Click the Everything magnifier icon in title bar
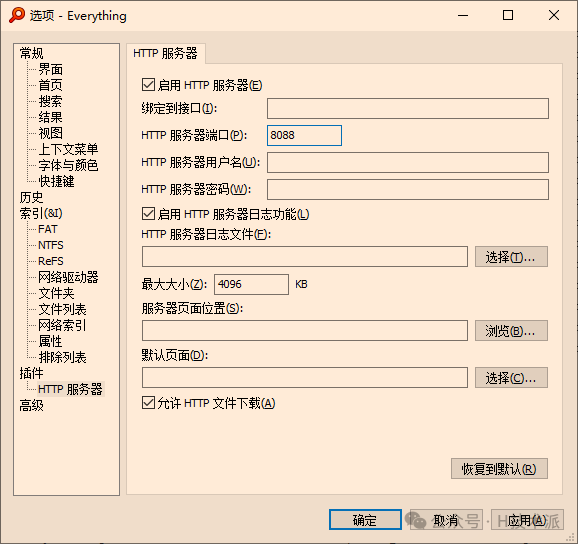 (x=17, y=15)
